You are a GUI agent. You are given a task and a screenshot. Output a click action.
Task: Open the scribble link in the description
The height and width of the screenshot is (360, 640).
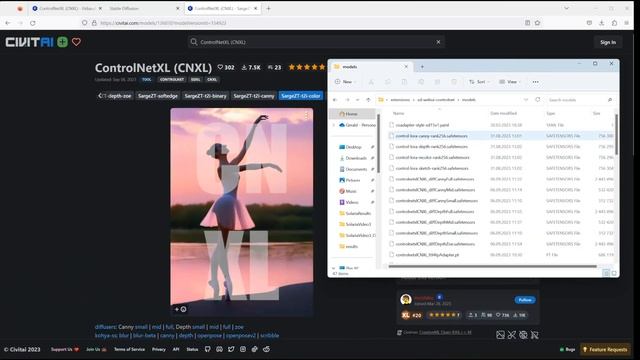tap(269, 336)
